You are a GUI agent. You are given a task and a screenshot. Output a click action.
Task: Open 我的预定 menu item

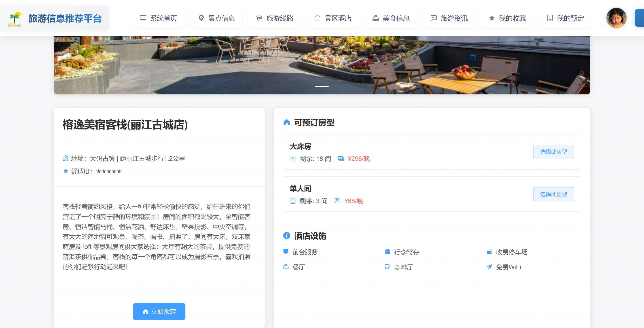coord(565,18)
